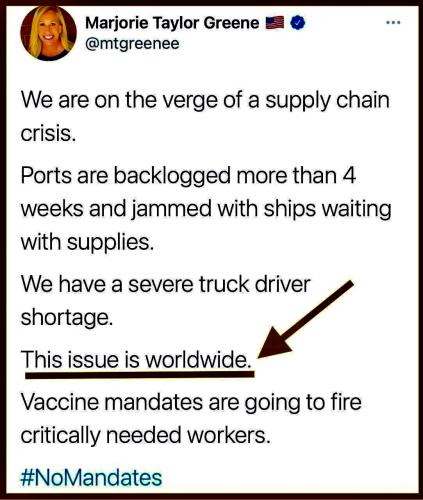The height and width of the screenshot is (500, 423).
Task: Click the American flag emoji beside the name
Action: 275,23
